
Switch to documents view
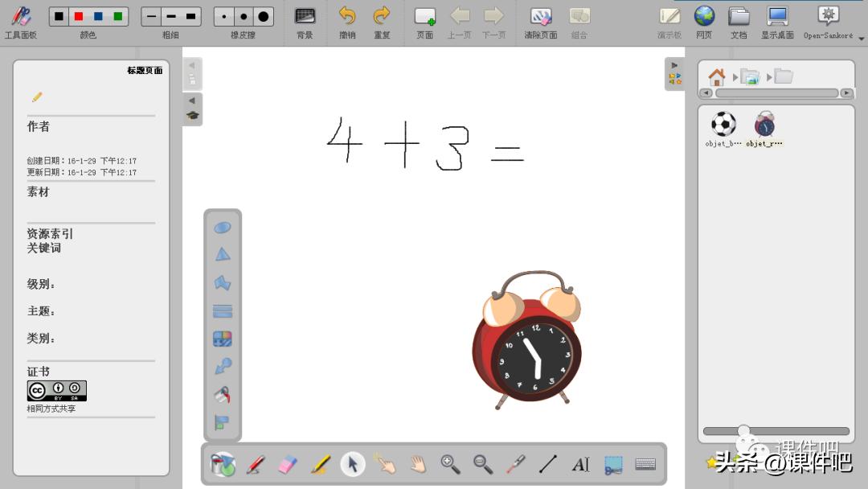(x=739, y=16)
